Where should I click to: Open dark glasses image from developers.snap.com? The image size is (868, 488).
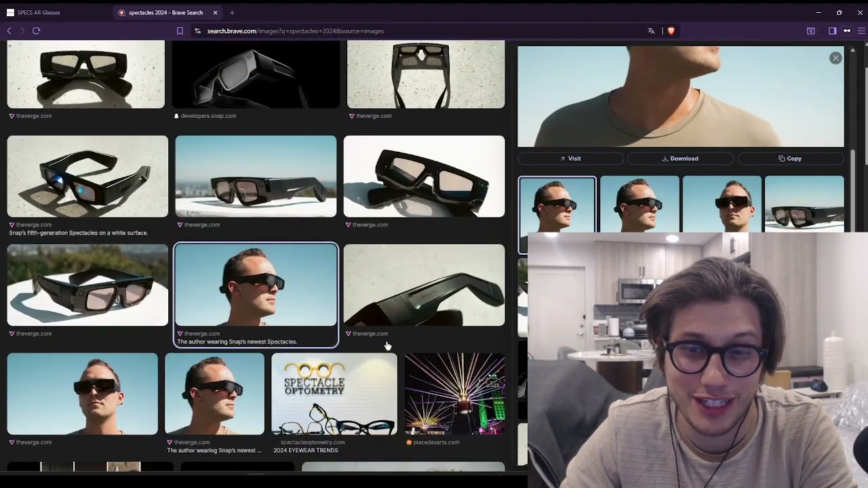click(x=256, y=74)
